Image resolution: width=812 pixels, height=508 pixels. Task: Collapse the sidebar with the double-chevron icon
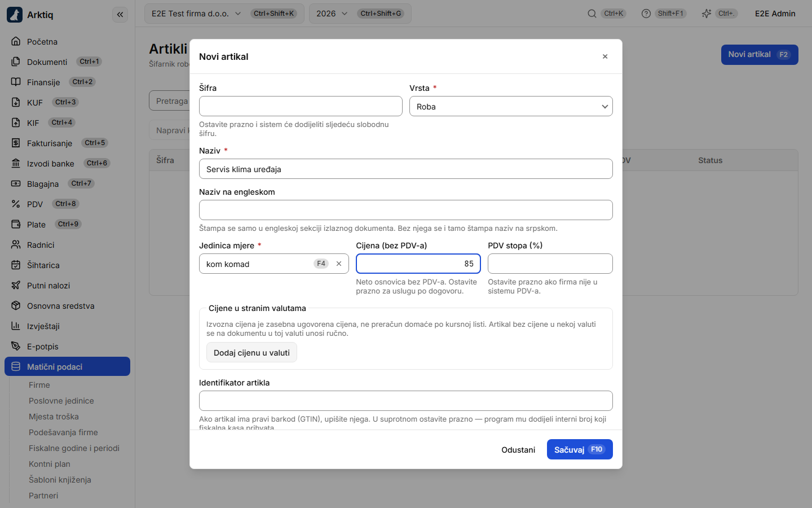(x=120, y=15)
